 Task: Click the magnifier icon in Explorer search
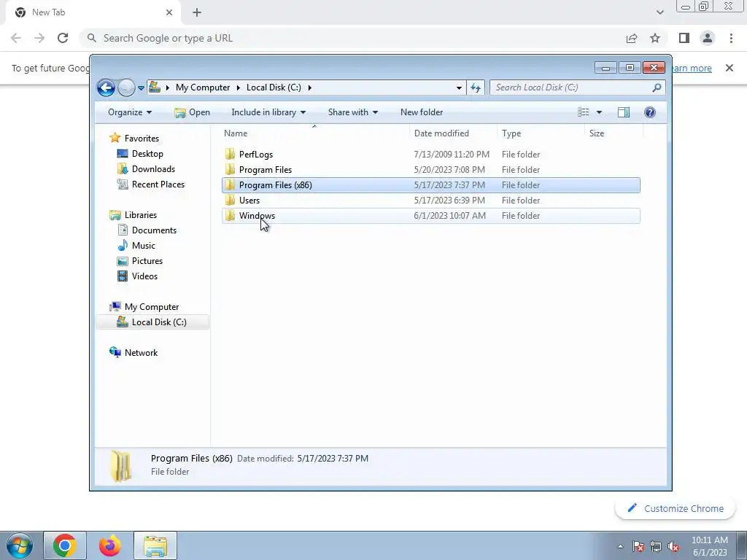click(x=657, y=87)
